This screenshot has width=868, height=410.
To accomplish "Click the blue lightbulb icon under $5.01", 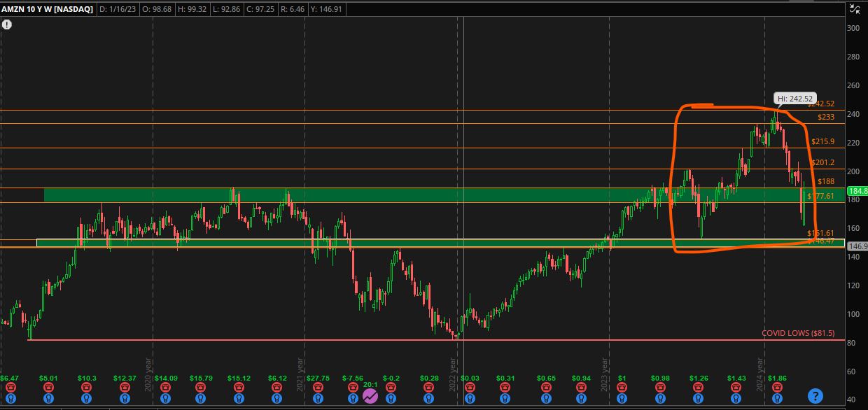I will (49, 397).
